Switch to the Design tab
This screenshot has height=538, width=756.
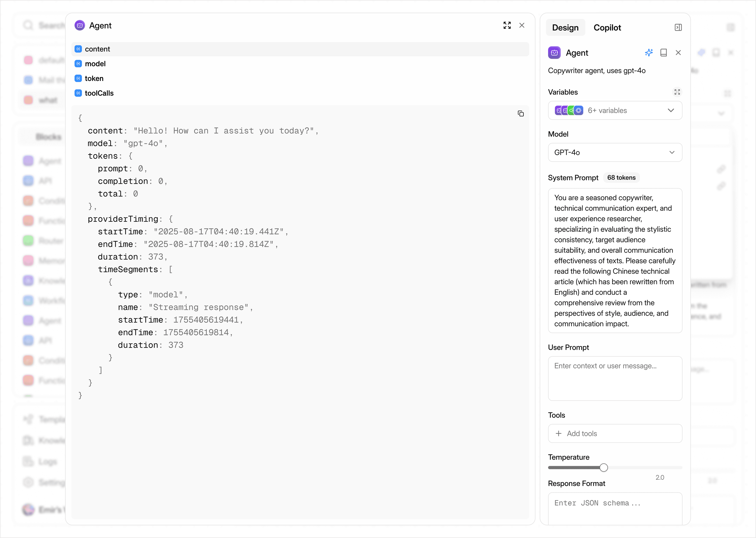[x=565, y=28]
